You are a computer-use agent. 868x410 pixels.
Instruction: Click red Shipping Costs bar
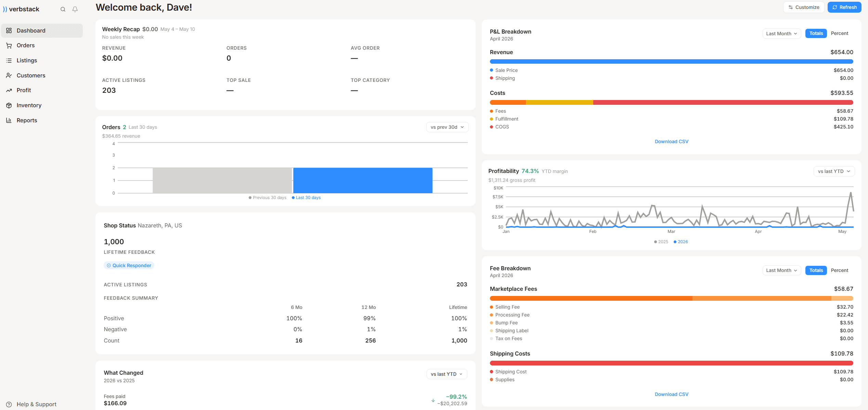click(671, 363)
